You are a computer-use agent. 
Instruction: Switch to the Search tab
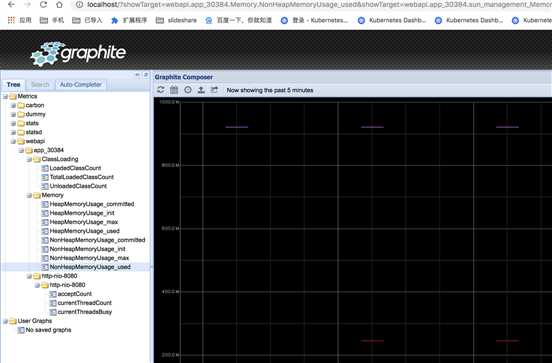(x=40, y=85)
